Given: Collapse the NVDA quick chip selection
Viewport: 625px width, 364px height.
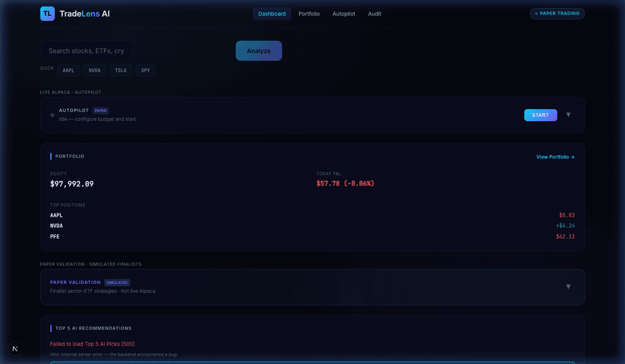Looking at the screenshot, I should pos(94,70).
